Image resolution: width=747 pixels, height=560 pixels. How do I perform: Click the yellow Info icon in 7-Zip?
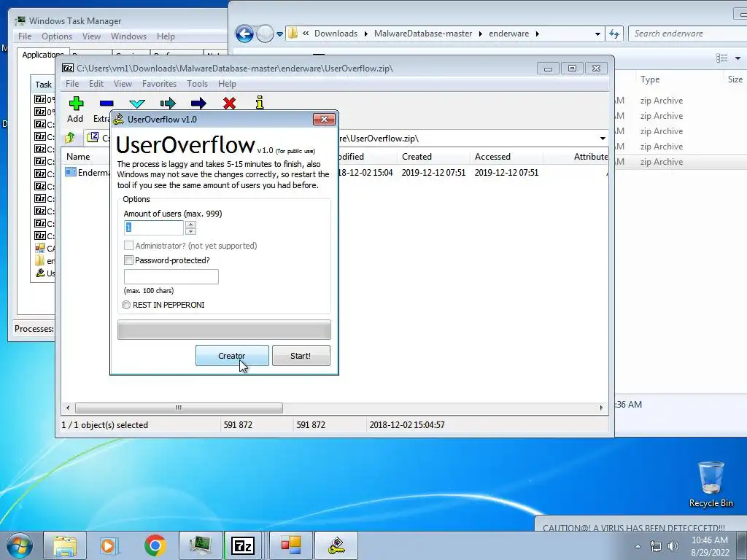pos(260,102)
